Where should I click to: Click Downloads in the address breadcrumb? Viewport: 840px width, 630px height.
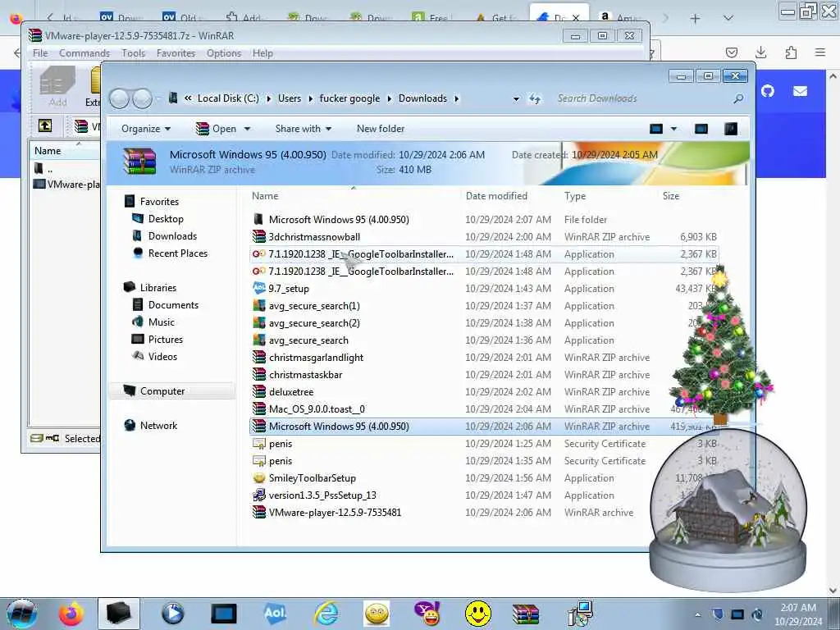pyautogui.click(x=422, y=98)
